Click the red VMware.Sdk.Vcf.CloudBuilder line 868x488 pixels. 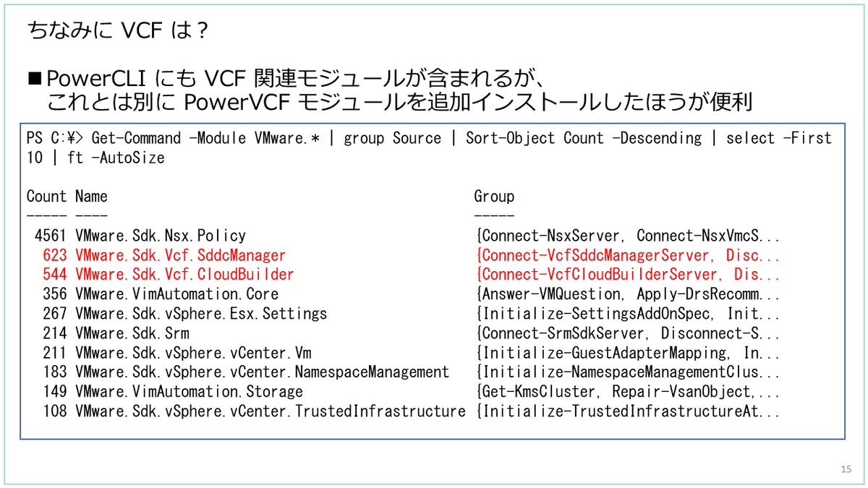coord(181,274)
